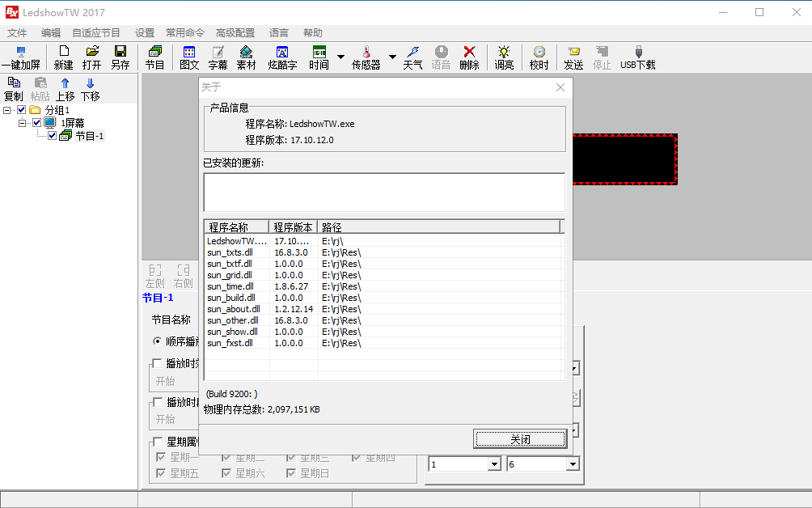Insert 字幕 subtitle area
This screenshot has height=508, width=812.
pos(218,57)
